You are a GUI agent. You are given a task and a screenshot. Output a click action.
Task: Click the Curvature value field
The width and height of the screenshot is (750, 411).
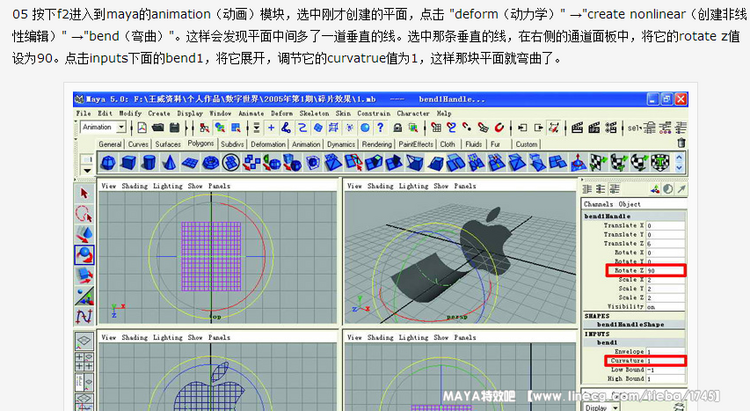665,361
